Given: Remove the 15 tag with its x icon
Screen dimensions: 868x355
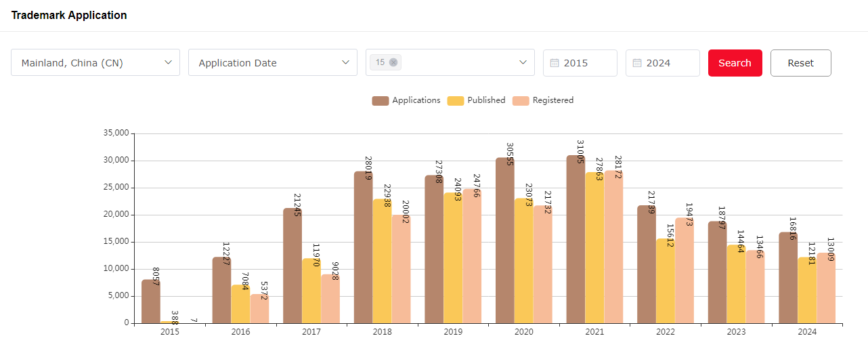Looking at the screenshot, I should click(393, 62).
